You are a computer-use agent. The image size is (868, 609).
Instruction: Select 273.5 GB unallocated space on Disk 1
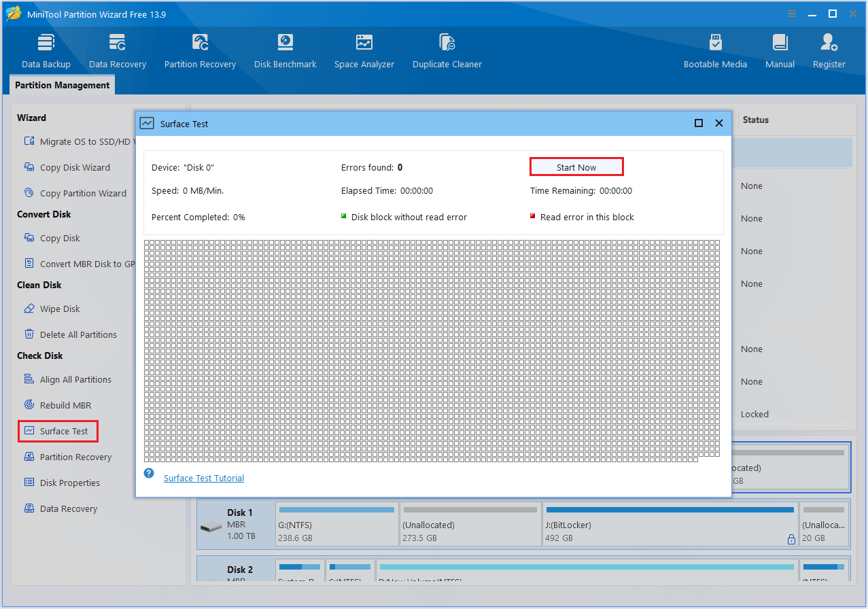click(470, 525)
